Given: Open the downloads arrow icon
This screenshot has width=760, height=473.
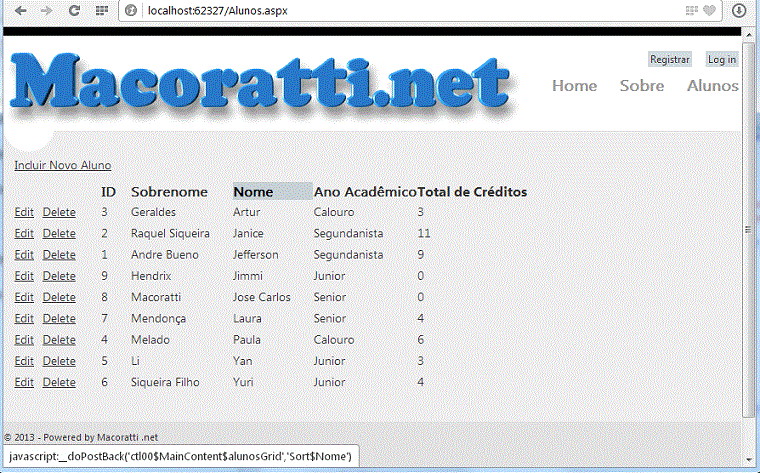Looking at the screenshot, I should click(738, 11).
